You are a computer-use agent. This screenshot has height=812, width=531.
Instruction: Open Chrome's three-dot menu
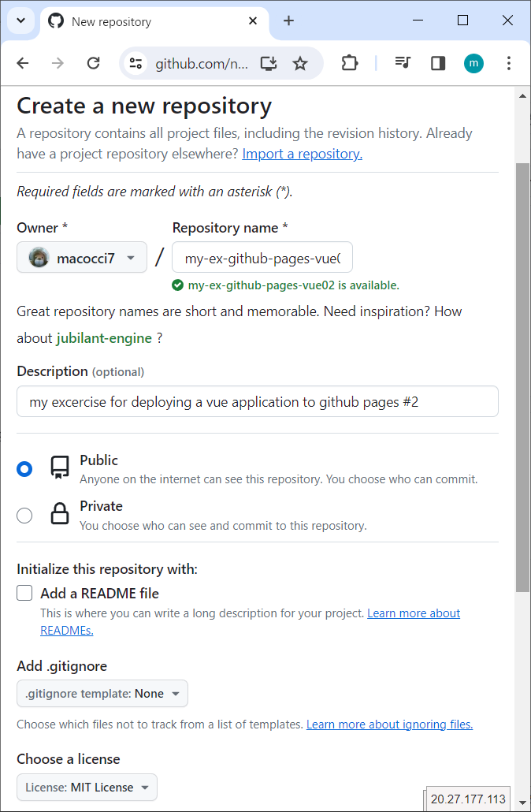[x=508, y=64]
